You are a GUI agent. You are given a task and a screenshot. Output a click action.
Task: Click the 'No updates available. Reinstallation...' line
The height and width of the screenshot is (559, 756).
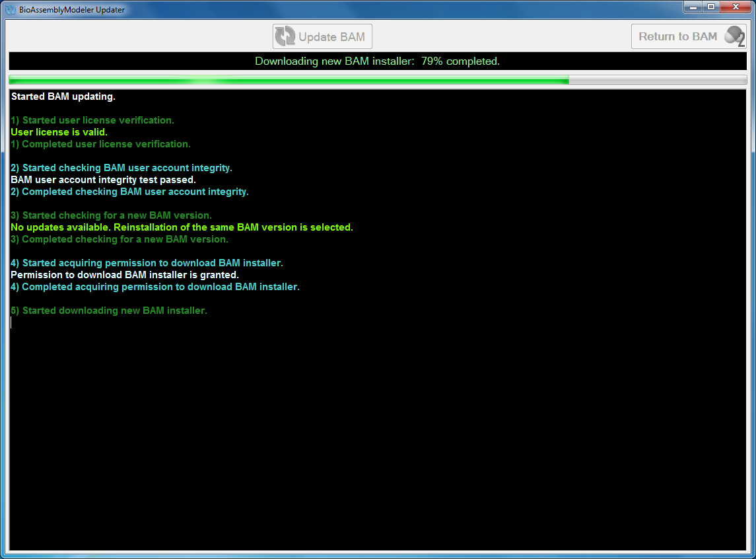[182, 227]
